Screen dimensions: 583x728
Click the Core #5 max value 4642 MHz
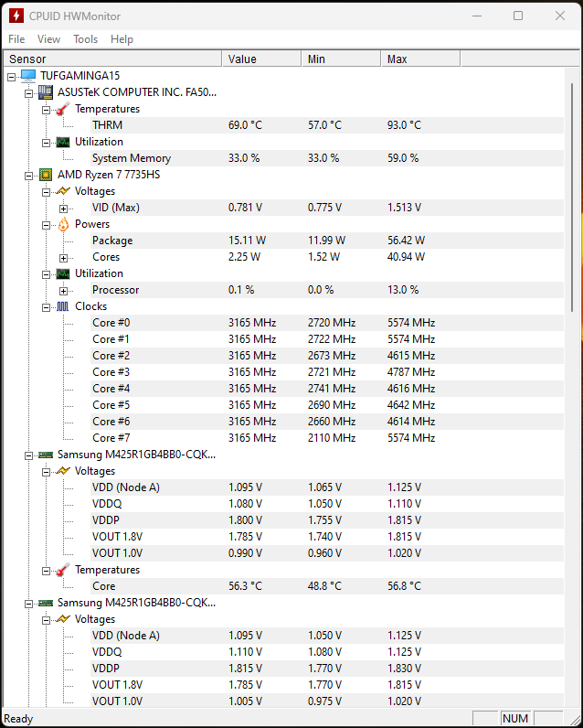click(411, 405)
